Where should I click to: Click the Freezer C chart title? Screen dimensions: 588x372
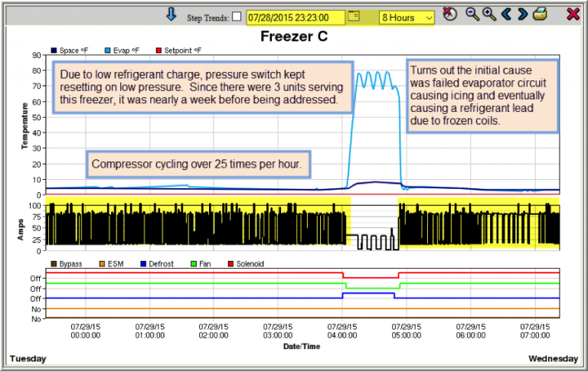[x=294, y=37]
